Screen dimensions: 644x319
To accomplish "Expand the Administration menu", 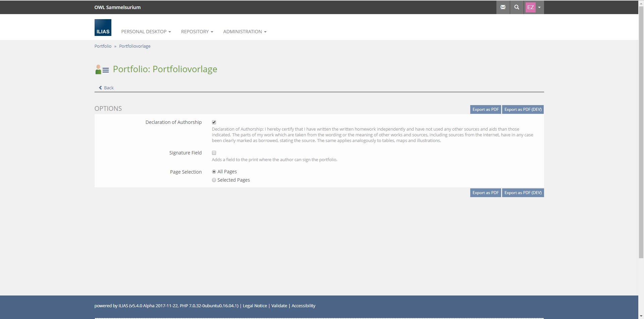I will pos(245,32).
